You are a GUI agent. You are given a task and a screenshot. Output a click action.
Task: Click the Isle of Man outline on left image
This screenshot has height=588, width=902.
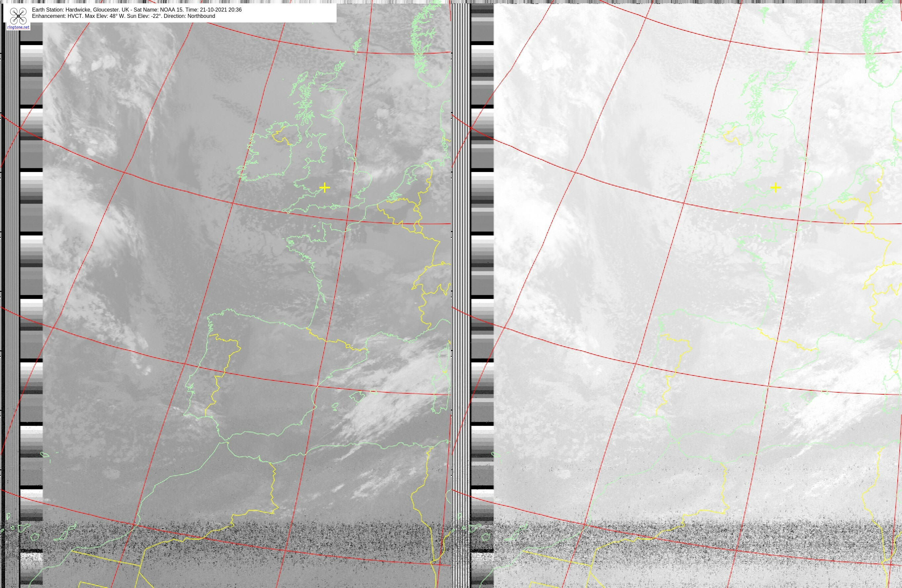click(309, 145)
